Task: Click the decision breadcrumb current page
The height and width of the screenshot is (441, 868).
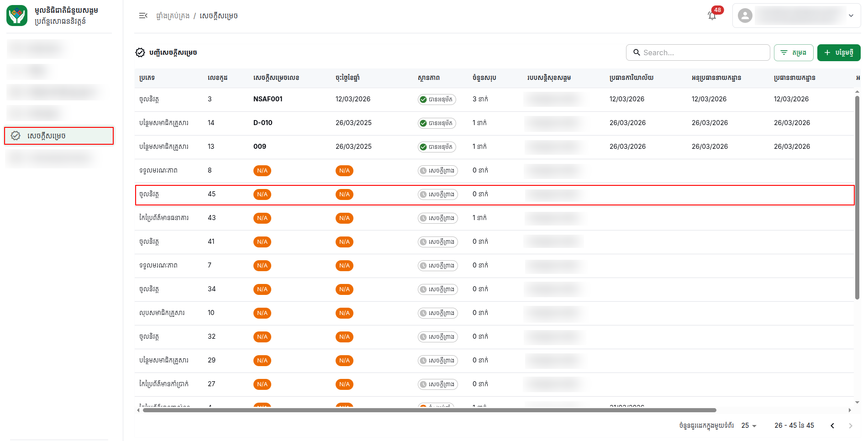Action: [x=219, y=16]
